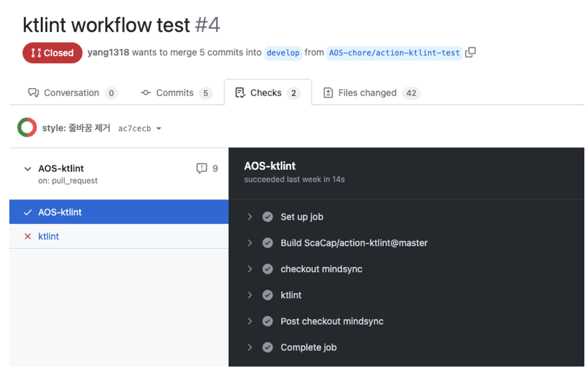Click the AOS-ktlint heading in the log panel
The image size is (588, 369).
tap(270, 166)
